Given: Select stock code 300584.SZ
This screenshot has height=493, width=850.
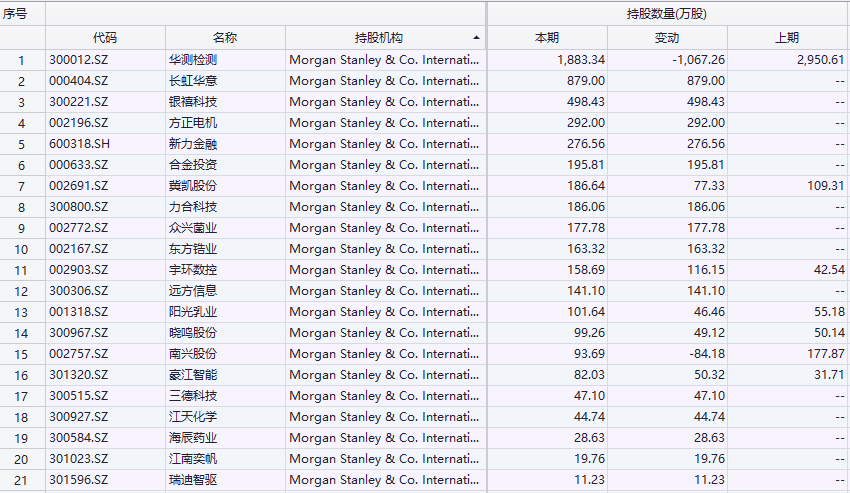Looking at the screenshot, I should 79,438.
